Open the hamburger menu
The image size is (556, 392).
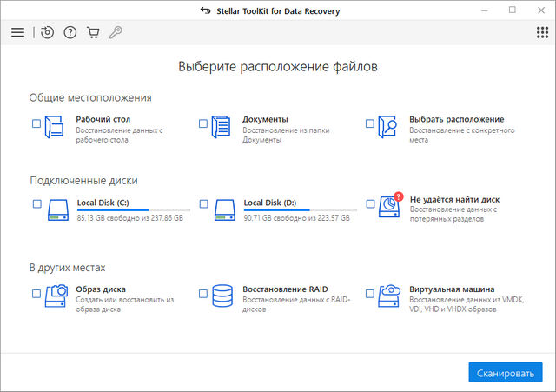click(x=17, y=33)
